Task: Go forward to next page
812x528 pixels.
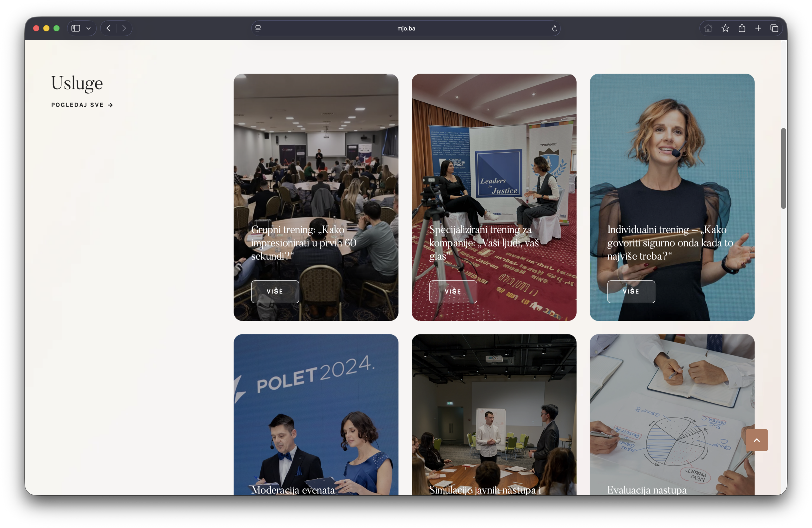Action: pyautogui.click(x=124, y=28)
